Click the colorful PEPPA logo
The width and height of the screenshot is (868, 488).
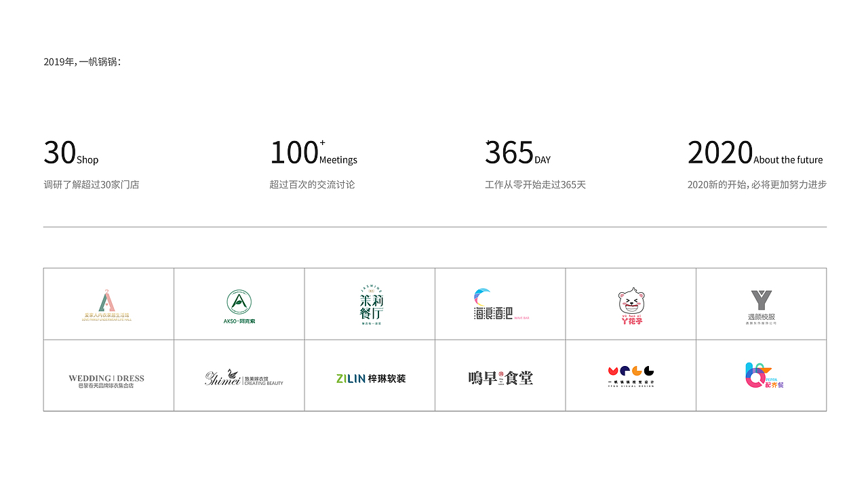tap(764, 375)
